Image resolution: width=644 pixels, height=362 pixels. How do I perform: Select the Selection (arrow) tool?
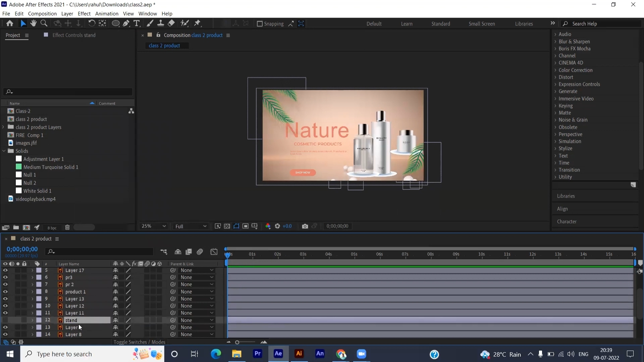(x=23, y=23)
